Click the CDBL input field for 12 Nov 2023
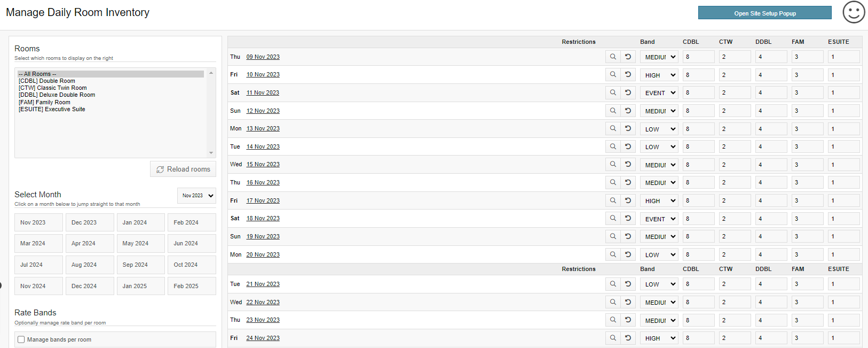This screenshot has width=868, height=348. pyautogui.click(x=698, y=111)
